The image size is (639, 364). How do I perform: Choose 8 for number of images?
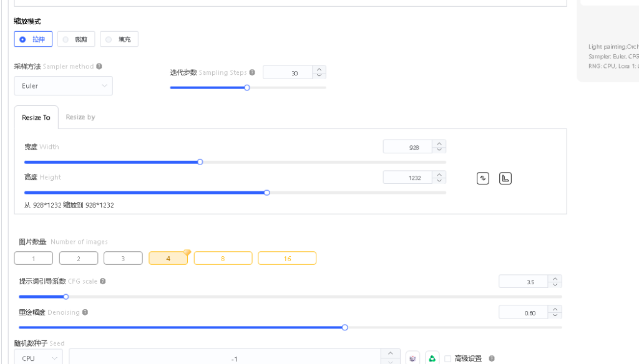[223, 258]
